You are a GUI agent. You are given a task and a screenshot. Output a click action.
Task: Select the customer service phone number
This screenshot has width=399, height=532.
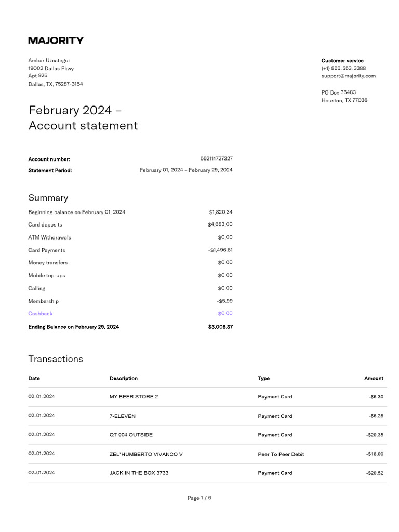pyautogui.click(x=343, y=68)
